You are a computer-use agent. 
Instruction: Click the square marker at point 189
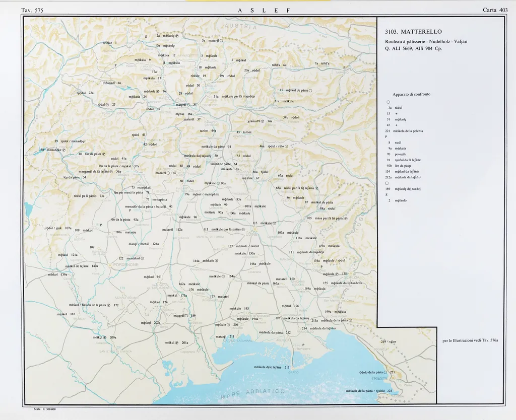(186, 316)
